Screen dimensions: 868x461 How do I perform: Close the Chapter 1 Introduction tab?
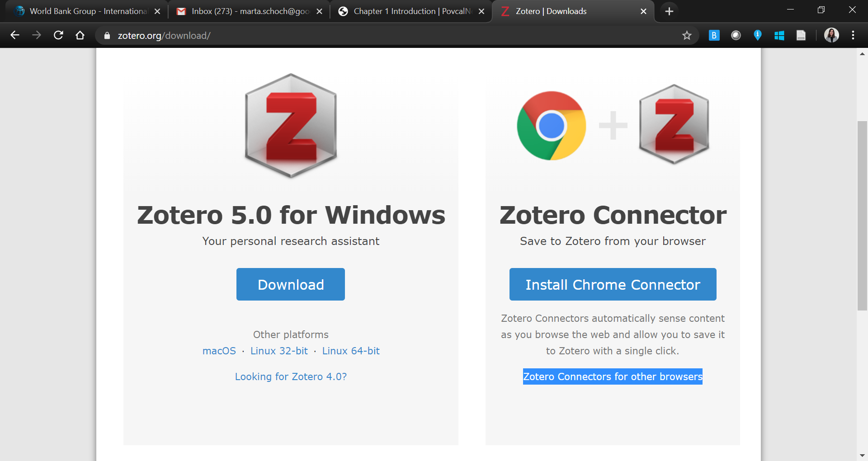click(481, 11)
